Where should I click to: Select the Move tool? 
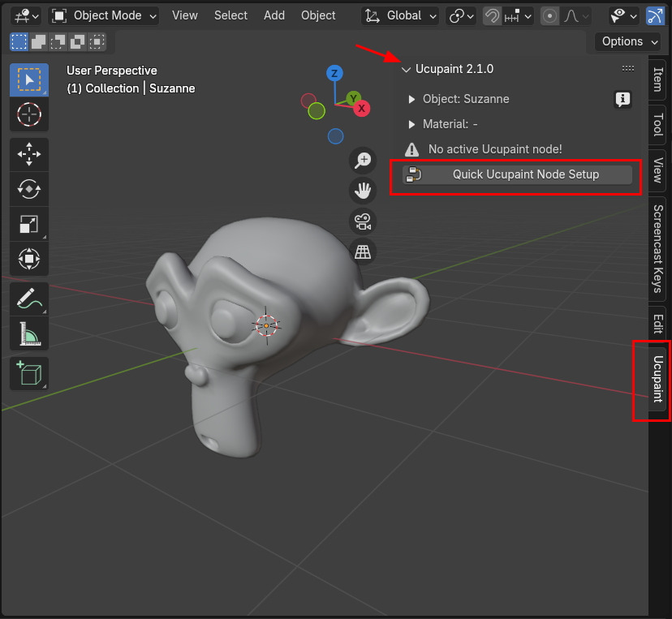pos(29,154)
